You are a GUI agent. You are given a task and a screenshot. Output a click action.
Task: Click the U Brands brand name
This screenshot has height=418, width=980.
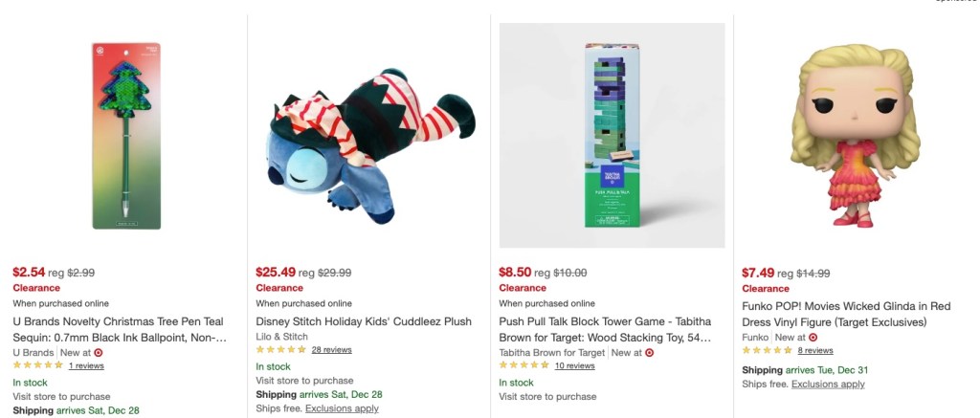(x=33, y=352)
